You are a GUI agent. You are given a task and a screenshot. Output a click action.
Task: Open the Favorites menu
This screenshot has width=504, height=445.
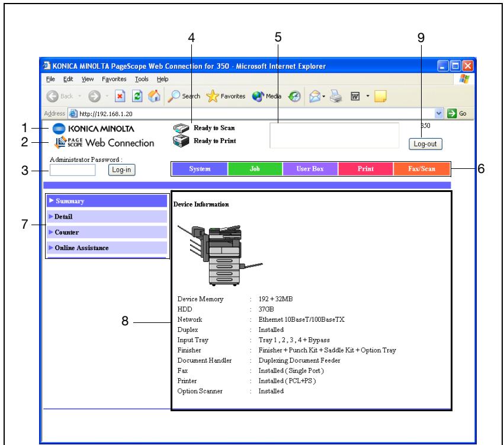[114, 79]
